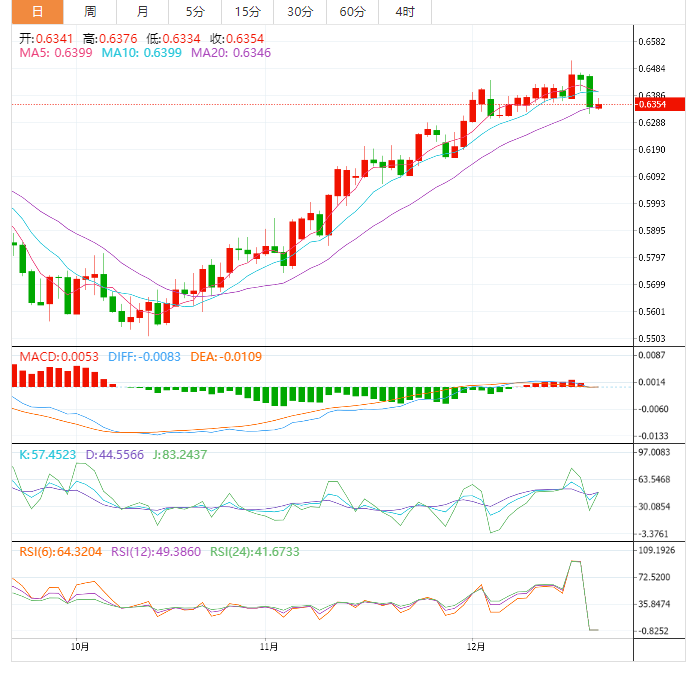
Task: Switch to the 月 monthly tab
Action: [142, 12]
